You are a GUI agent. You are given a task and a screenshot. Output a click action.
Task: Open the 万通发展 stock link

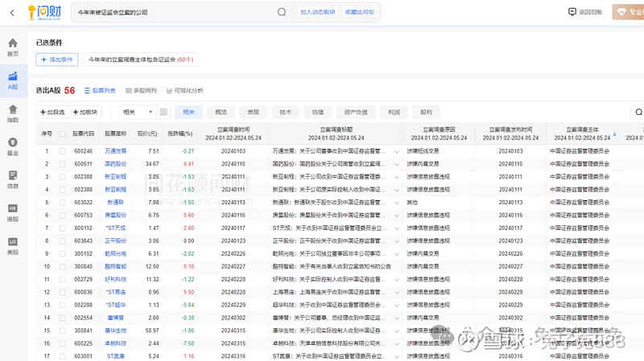tap(115, 151)
